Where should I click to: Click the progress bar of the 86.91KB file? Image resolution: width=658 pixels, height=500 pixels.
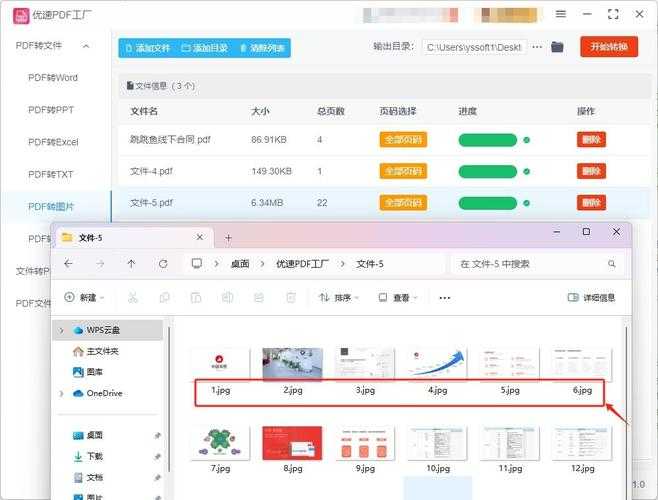[x=488, y=140]
